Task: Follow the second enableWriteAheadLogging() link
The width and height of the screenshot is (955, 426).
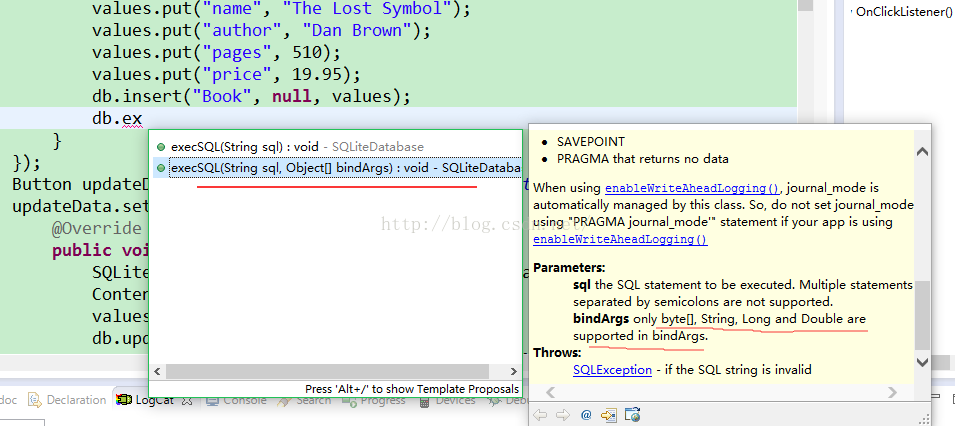Action: point(620,239)
